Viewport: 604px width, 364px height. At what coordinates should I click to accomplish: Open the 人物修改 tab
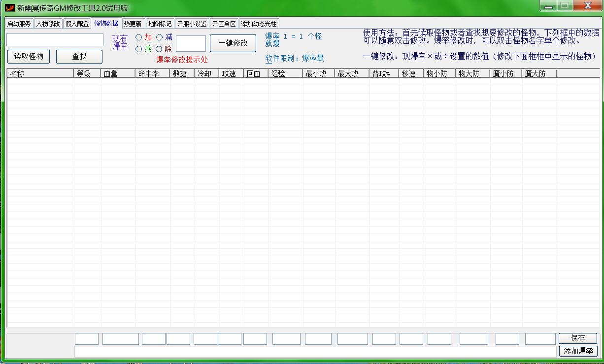tap(48, 24)
